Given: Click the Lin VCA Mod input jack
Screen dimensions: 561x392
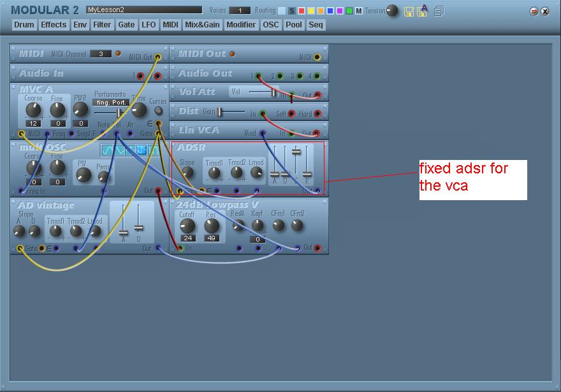Looking at the screenshot, I should tap(263, 134).
